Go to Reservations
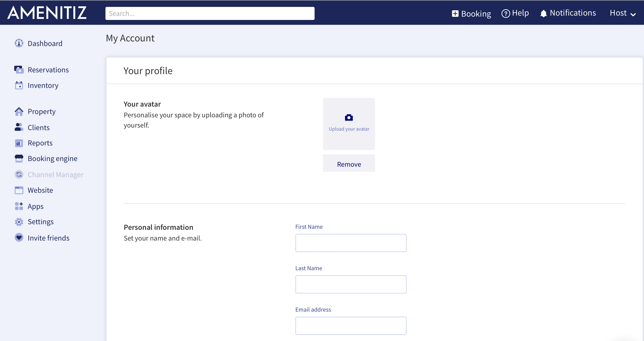The height and width of the screenshot is (341, 644). tap(48, 70)
